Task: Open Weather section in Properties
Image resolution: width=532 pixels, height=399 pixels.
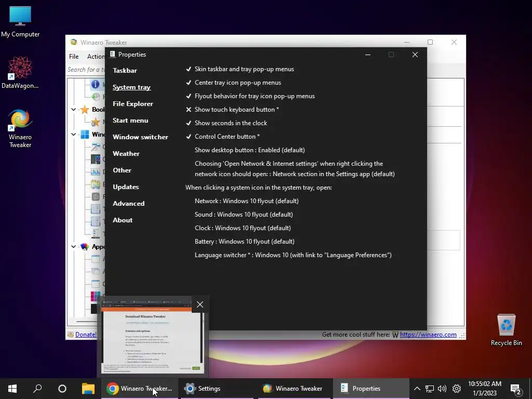Action: click(x=126, y=154)
